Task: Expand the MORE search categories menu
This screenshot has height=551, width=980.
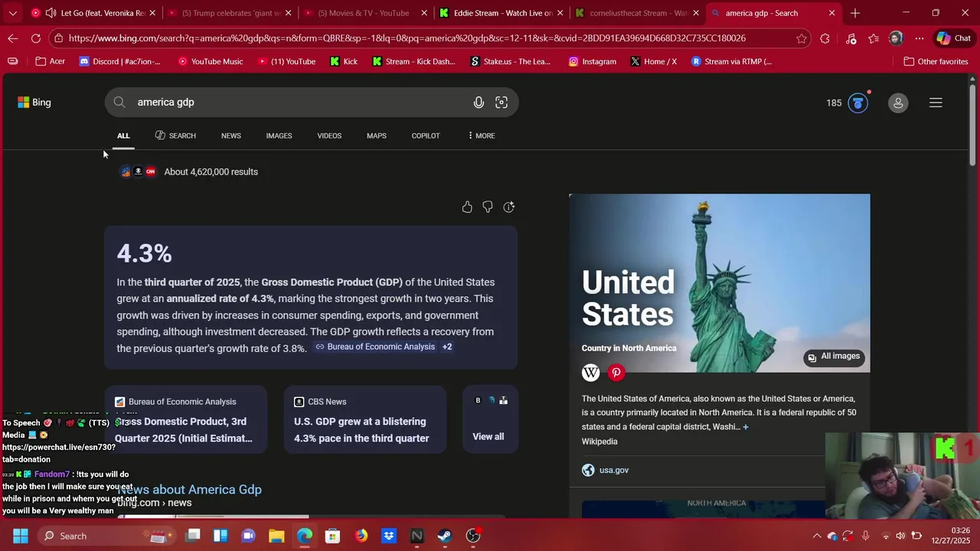Action: tap(481, 135)
